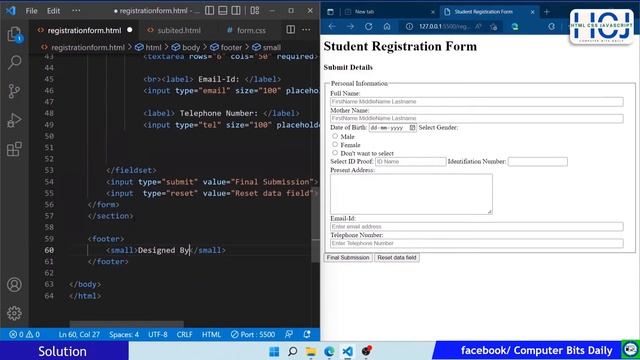Open the Explorer view in VS Code

coord(14,34)
